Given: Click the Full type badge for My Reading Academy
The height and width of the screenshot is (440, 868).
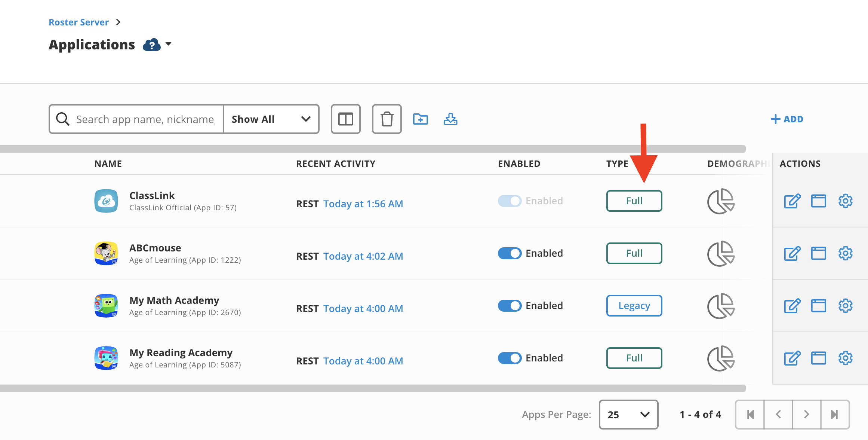Looking at the screenshot, I should tap(634, 358).
